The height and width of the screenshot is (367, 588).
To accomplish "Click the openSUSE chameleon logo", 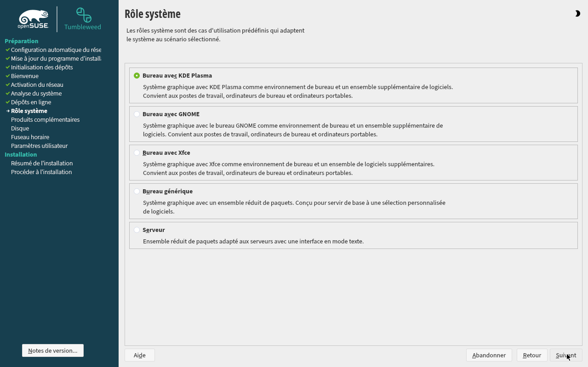I will [x=34, y=19].
